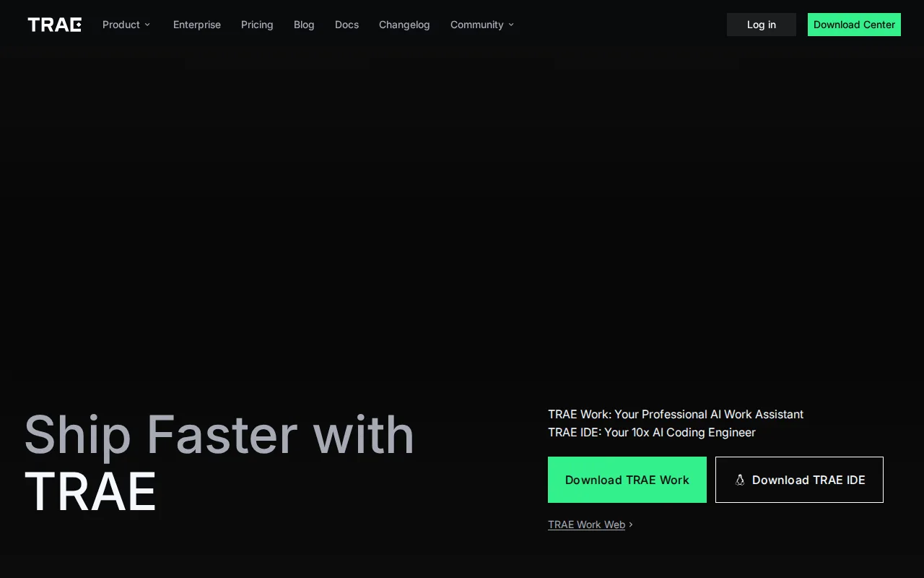
Task: View the Changelog page
Action: coord(404,25)
